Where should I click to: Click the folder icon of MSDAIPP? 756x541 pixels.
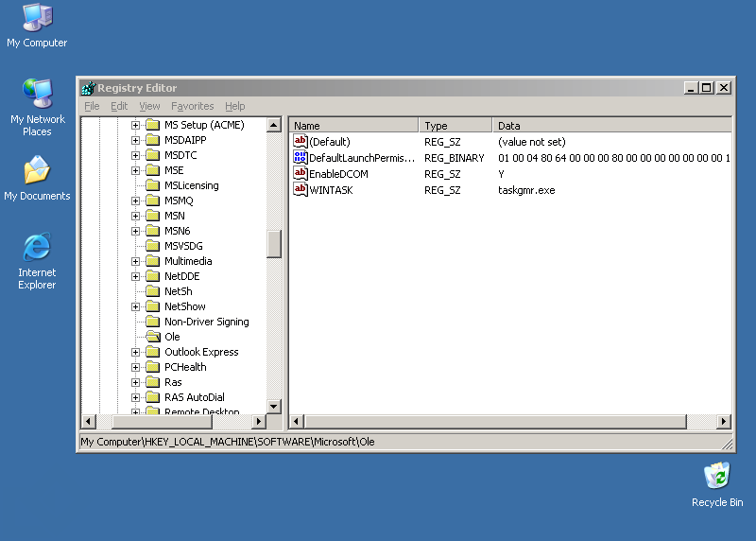tap(153, 140)
